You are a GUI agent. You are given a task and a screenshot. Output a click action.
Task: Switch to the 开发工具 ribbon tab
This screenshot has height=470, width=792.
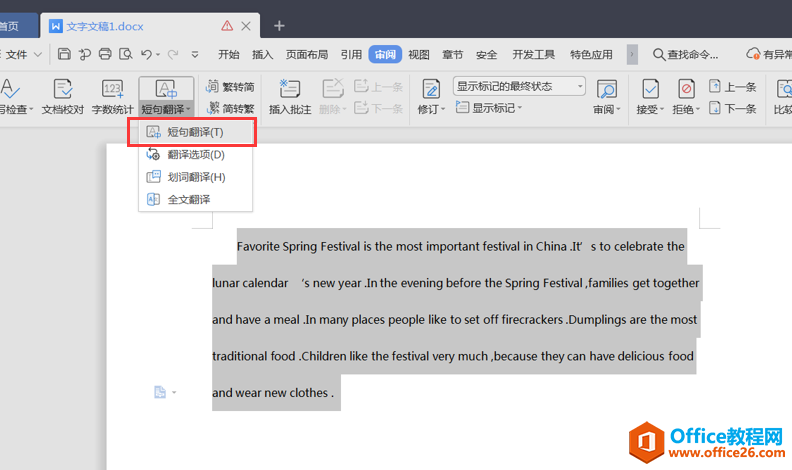point(533,55)
